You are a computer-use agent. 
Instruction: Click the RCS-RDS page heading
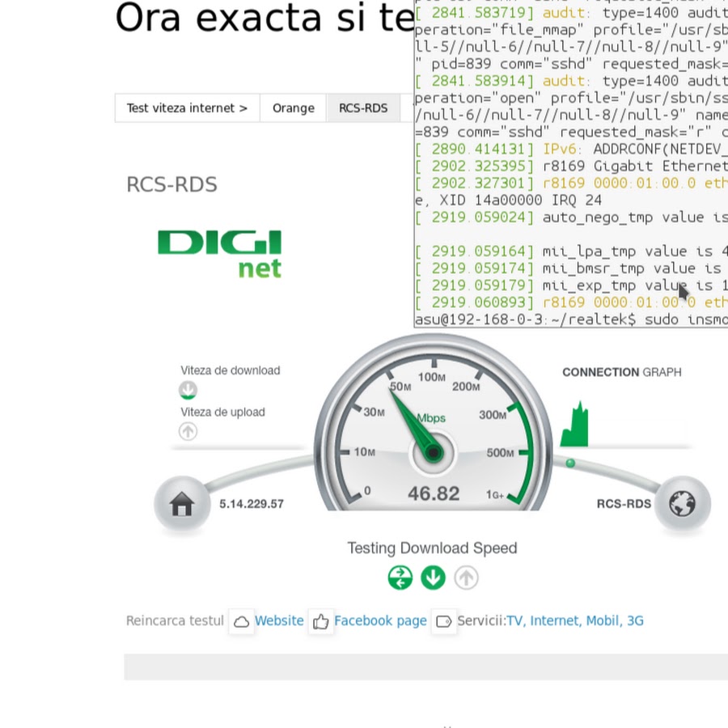click(x=171, y=184)
